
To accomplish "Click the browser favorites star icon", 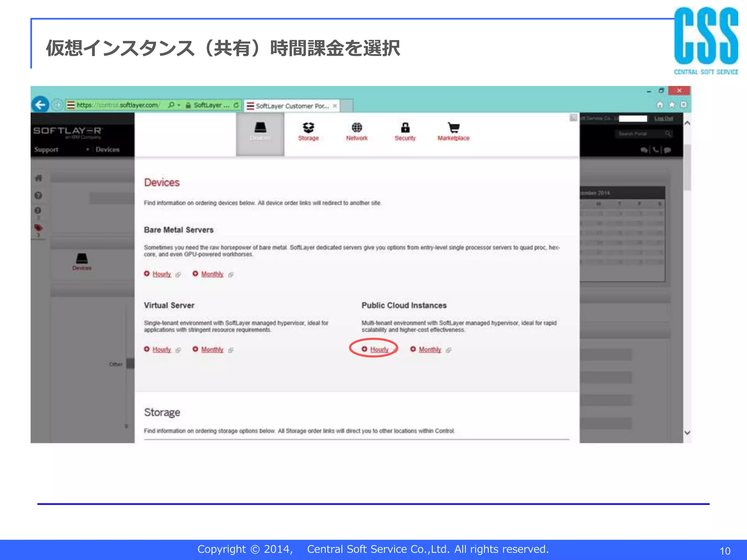I will pyautogui.click(x=671, y=105).
